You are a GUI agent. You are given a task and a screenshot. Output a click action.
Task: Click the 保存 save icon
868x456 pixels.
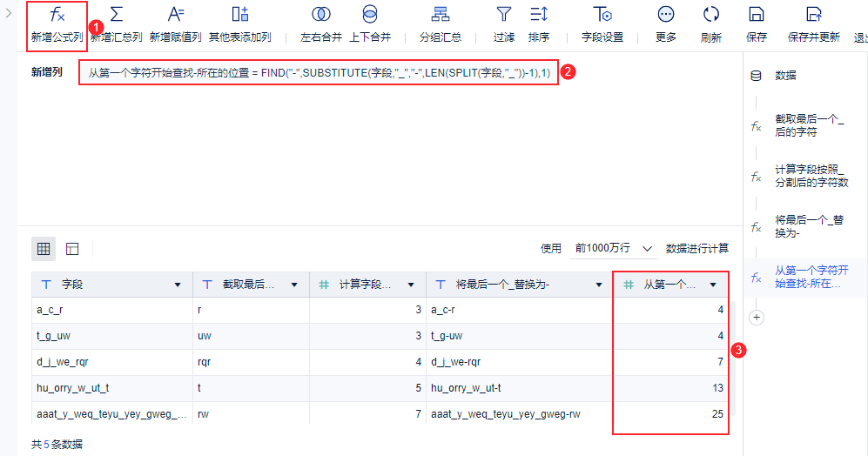pos(757,15)
